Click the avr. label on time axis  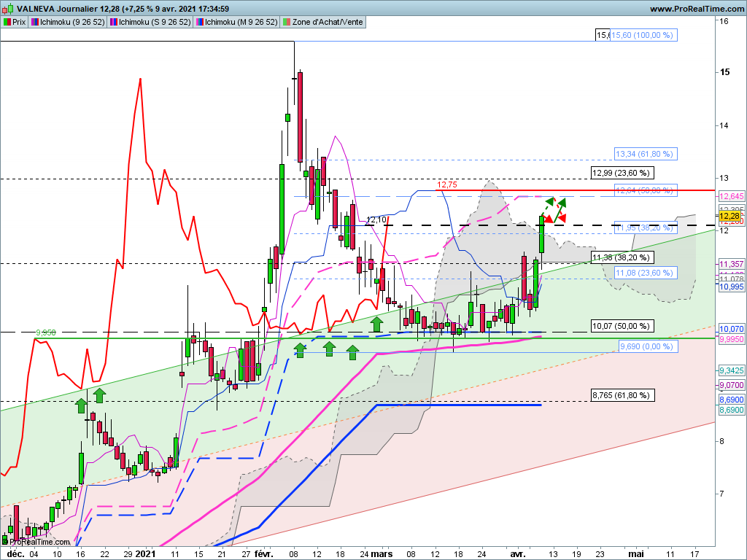[518, 554]
